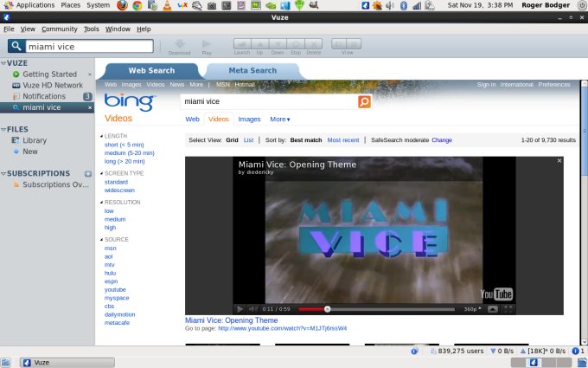Screen dimensions: 588x368
Task: Click the second View mode toolbar button
Action: coord(354,44)
